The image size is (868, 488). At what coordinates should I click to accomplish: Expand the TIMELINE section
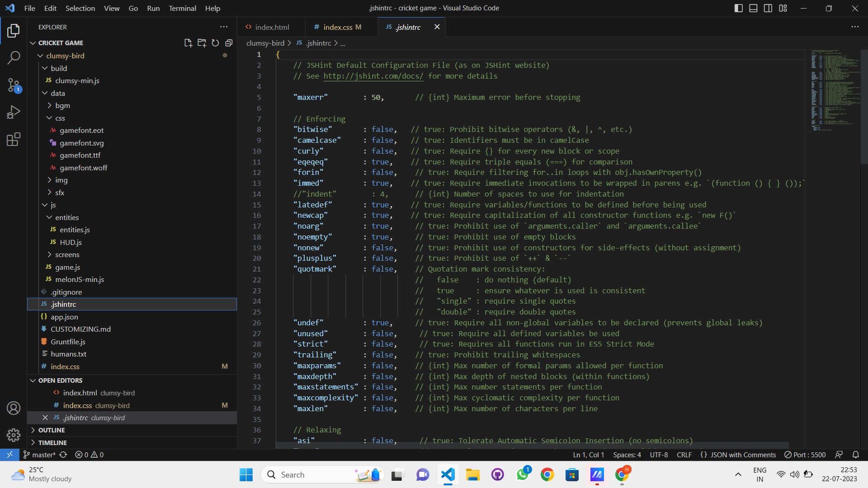pos(52,443)
